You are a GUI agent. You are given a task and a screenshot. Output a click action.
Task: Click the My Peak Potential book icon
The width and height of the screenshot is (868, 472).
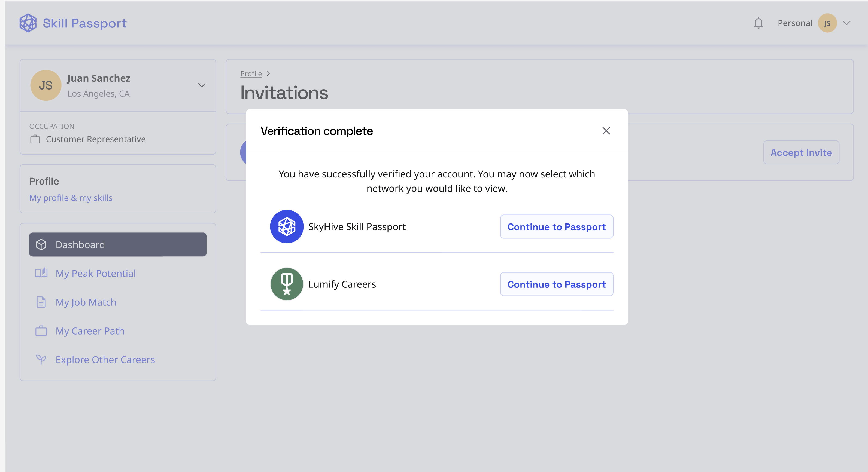[x=41, y=273]
